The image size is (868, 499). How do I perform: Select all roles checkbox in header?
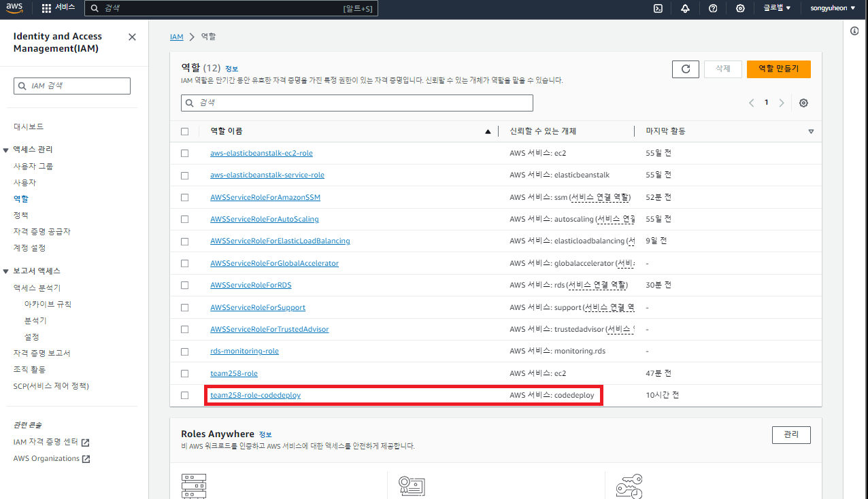pos(185,131)
